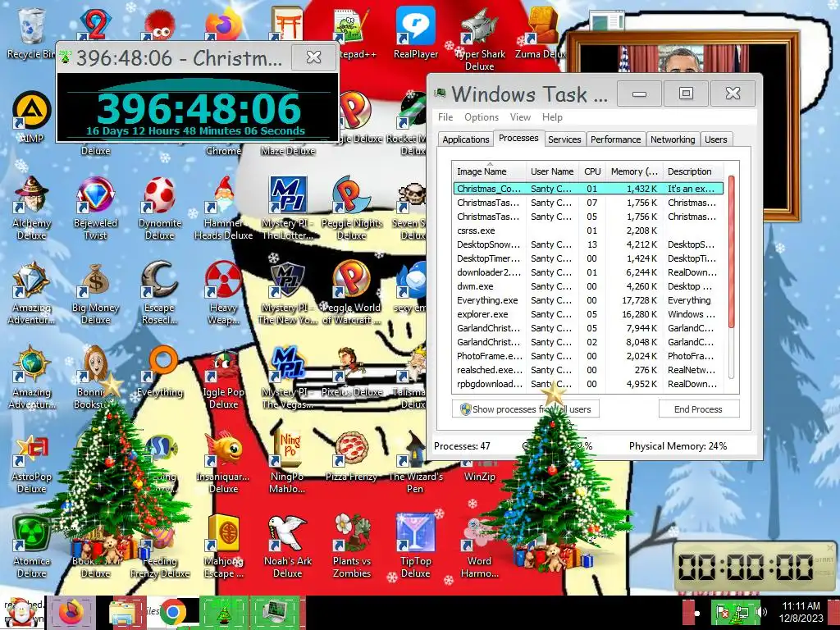
Task: Select the csrss.exe process row
Action: click(x=588, y=231)
